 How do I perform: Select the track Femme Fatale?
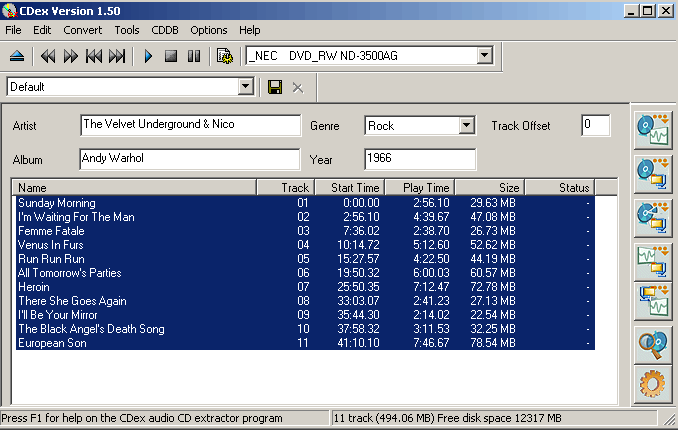pos(305,231)
